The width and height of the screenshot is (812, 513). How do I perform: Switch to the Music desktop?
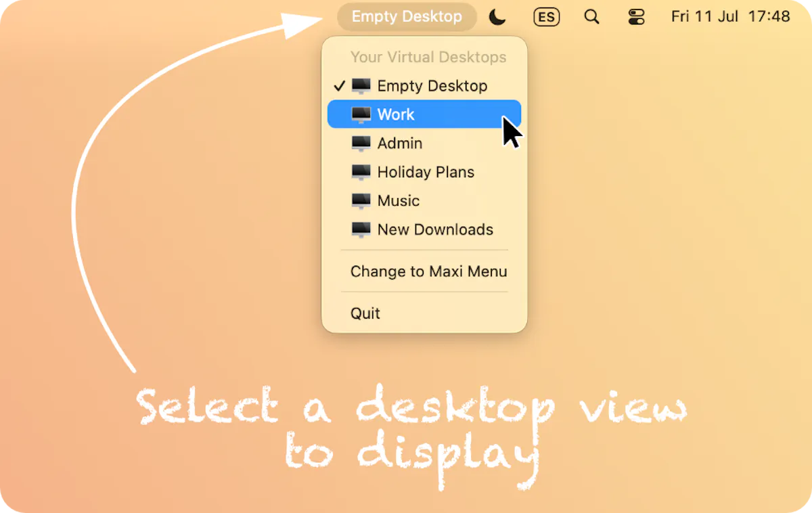click(x=424, y=201)
